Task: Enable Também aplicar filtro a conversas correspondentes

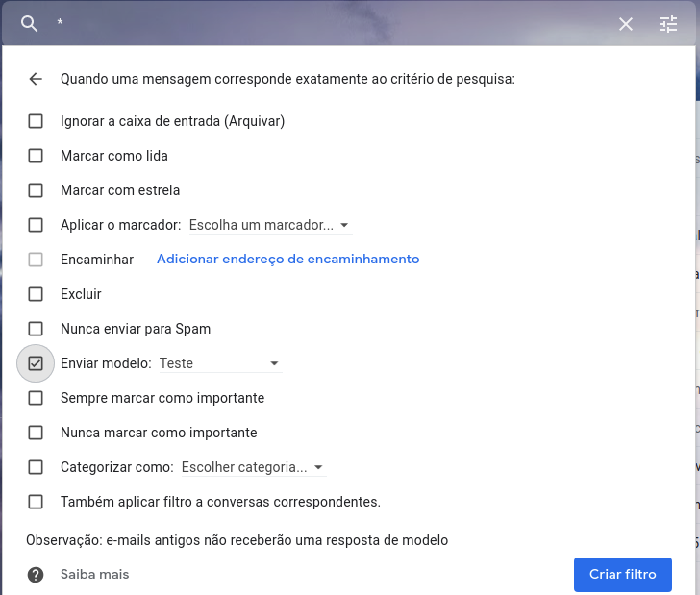Action: pyautogui.click(x=36, y=502)
